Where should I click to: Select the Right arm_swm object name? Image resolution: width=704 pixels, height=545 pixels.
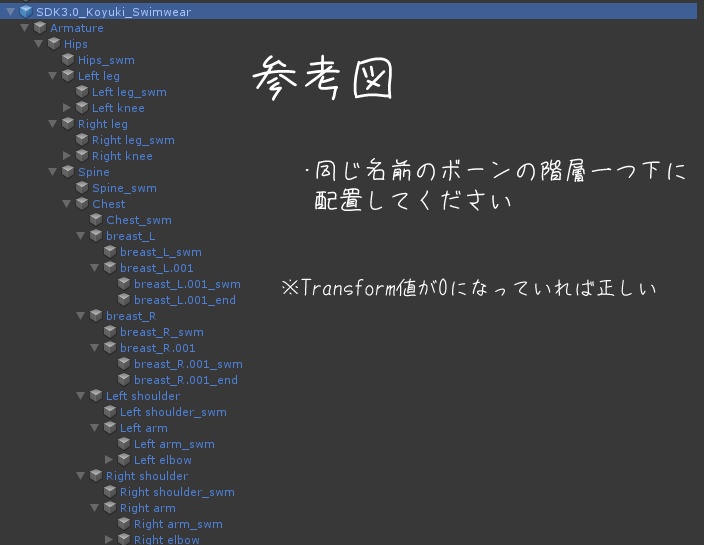coord(178,524)
